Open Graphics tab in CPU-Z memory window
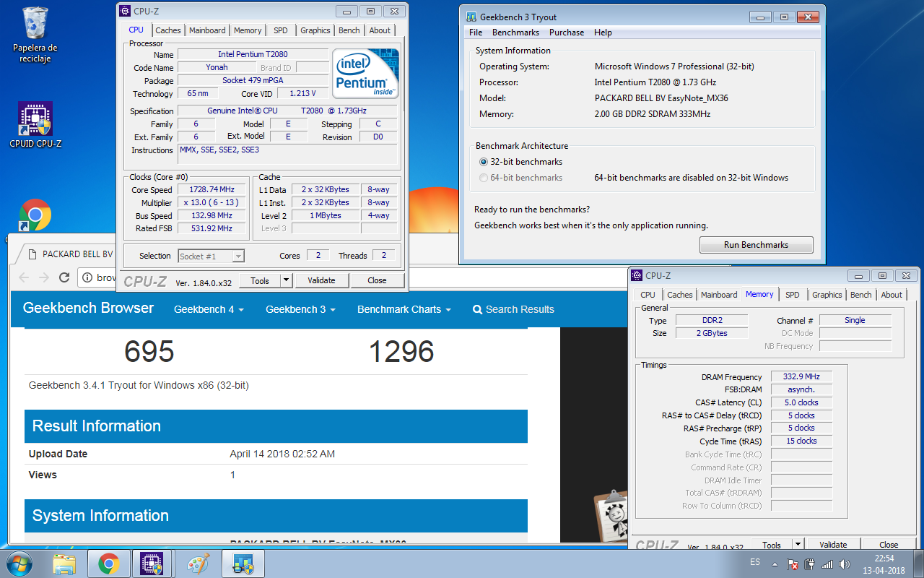This screenshot has height=578, width=924. click(827, 295)
